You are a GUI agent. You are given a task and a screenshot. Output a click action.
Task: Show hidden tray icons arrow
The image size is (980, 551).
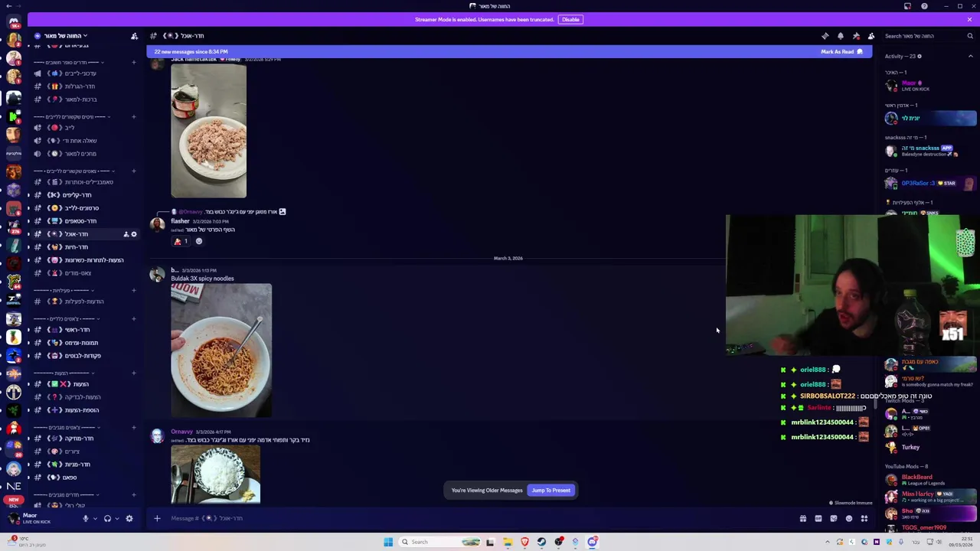827,542
